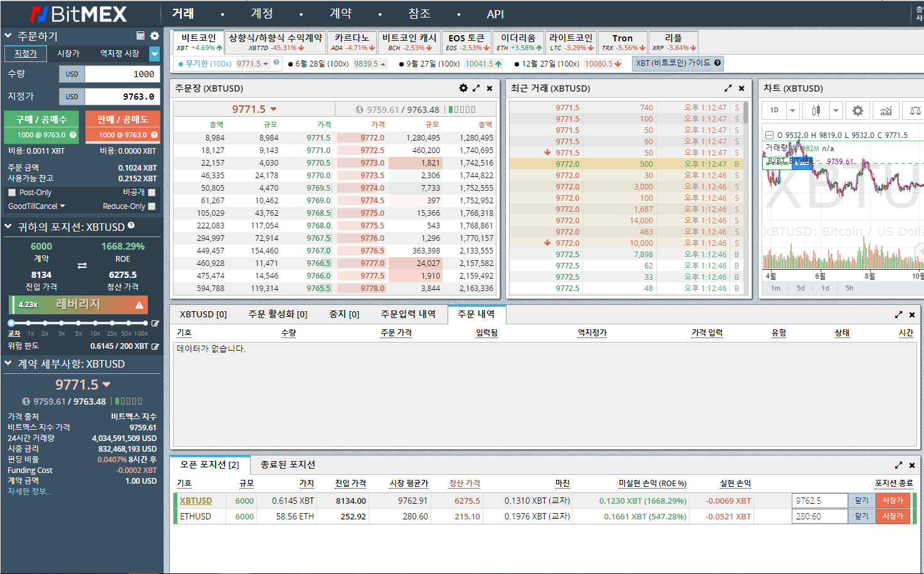Set leverage slider to 100x point
Image resolution: width=924 pixels, height=574 pixels.
(145, 323)
